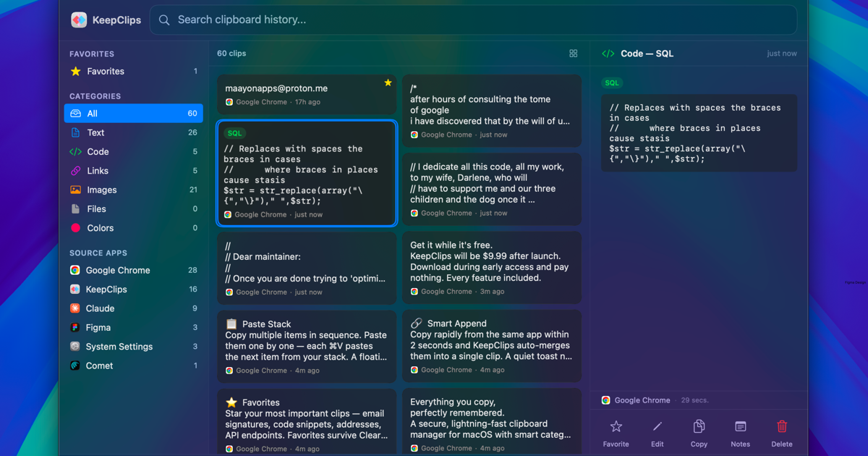Click the Edit pencil button

(657, 434)
